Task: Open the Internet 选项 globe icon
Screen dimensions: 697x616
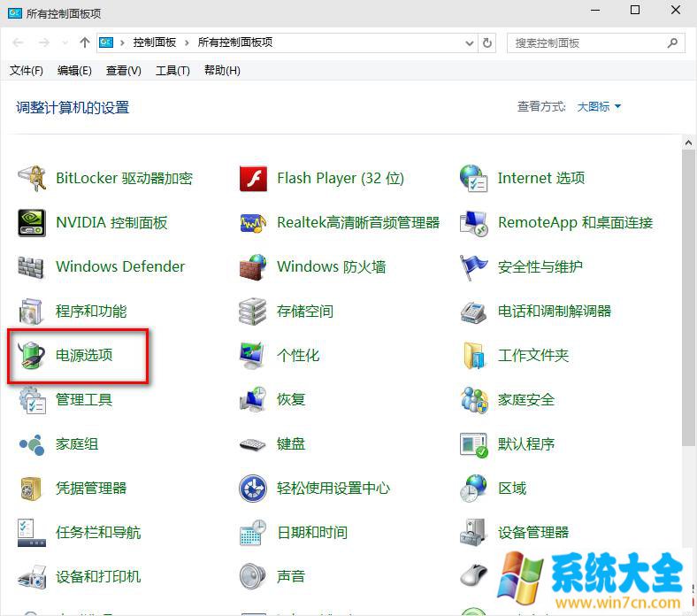Action: click(x=473, y=179)
